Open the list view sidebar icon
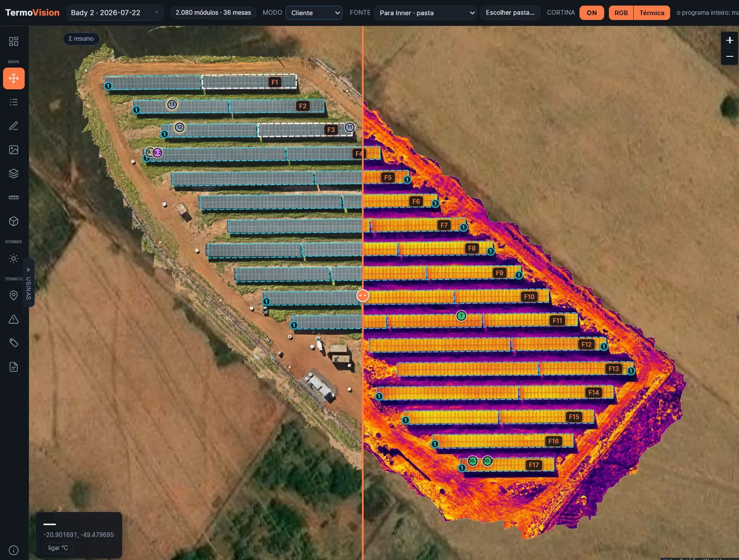 click(x=13, y=102)
